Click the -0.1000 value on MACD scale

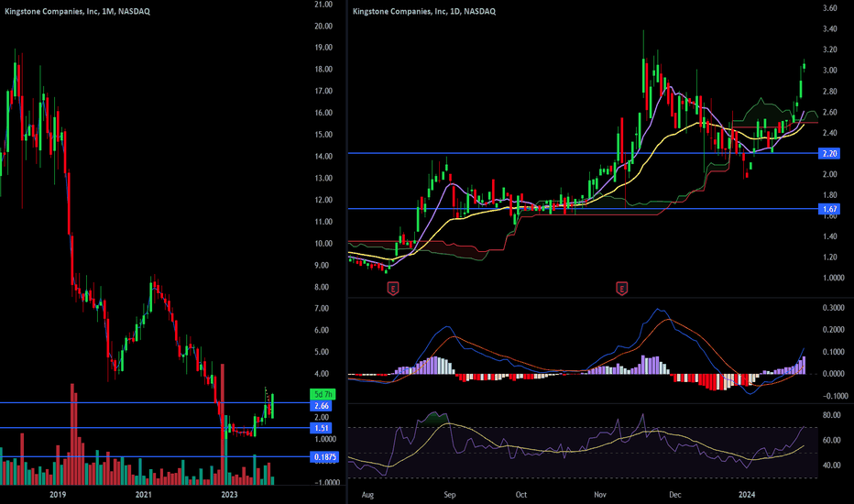coord(833,396)
